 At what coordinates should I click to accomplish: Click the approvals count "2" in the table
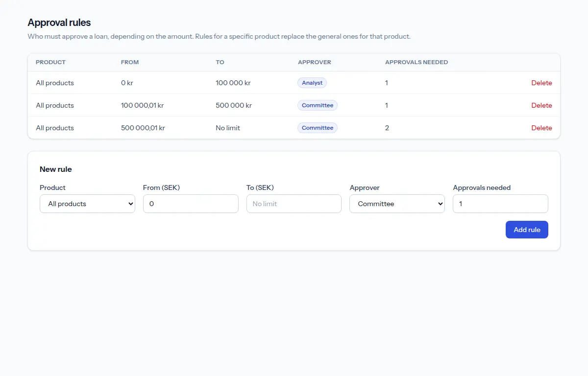387,128
